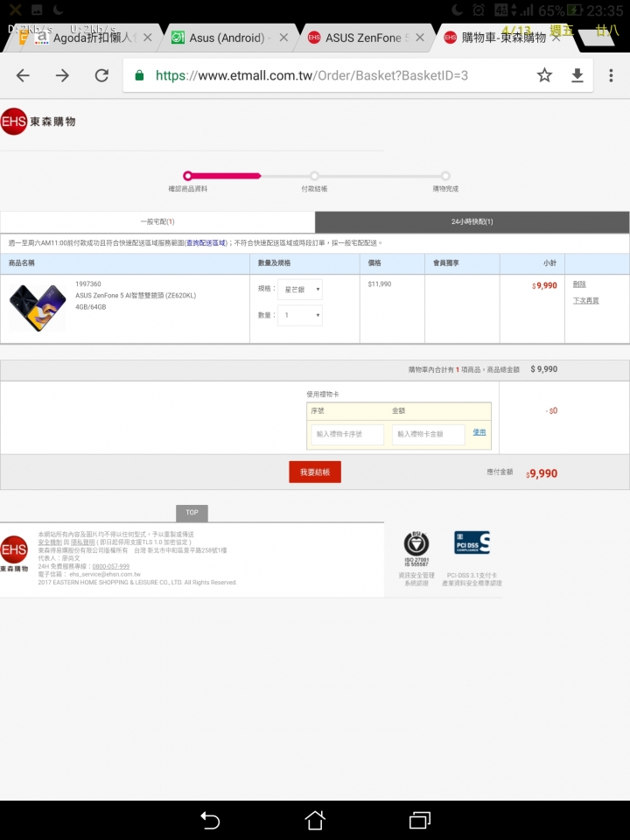The width and height of the screenshot is (630, 840).
Task: Tap the Android recent apps button
Action: pos(420,820)
